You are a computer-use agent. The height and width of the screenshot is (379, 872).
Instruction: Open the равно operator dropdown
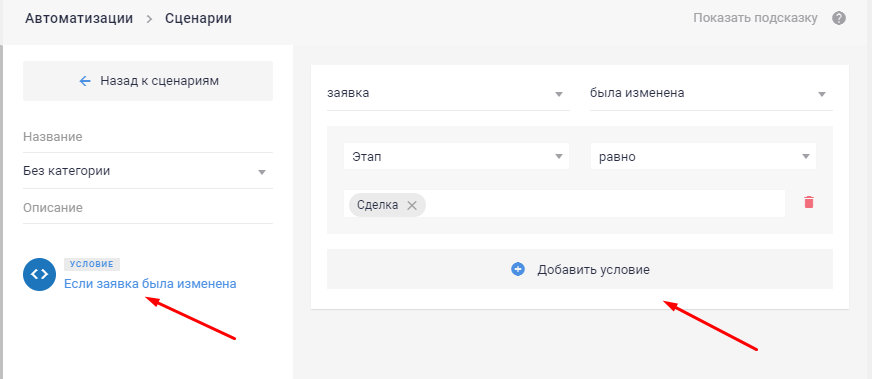click(703, 157)
